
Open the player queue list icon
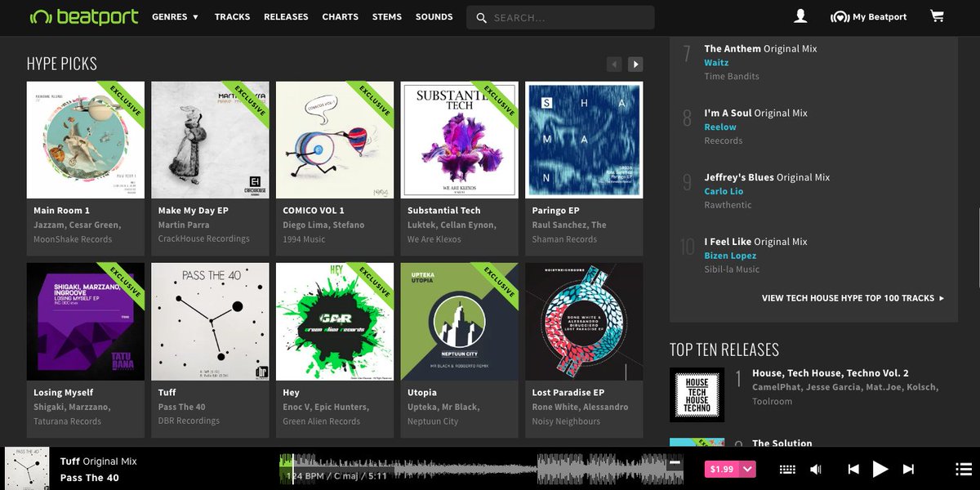coord(964,469)
